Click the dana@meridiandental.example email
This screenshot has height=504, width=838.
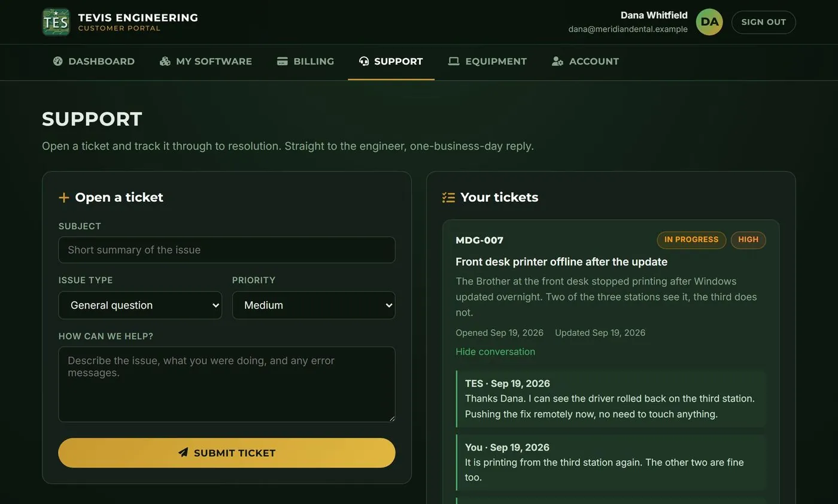click(x=628, y=29)
